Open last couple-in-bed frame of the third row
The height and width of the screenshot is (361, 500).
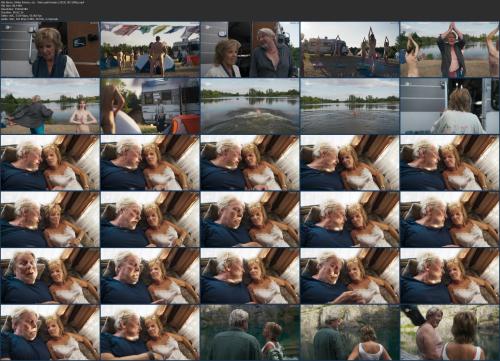450,163
